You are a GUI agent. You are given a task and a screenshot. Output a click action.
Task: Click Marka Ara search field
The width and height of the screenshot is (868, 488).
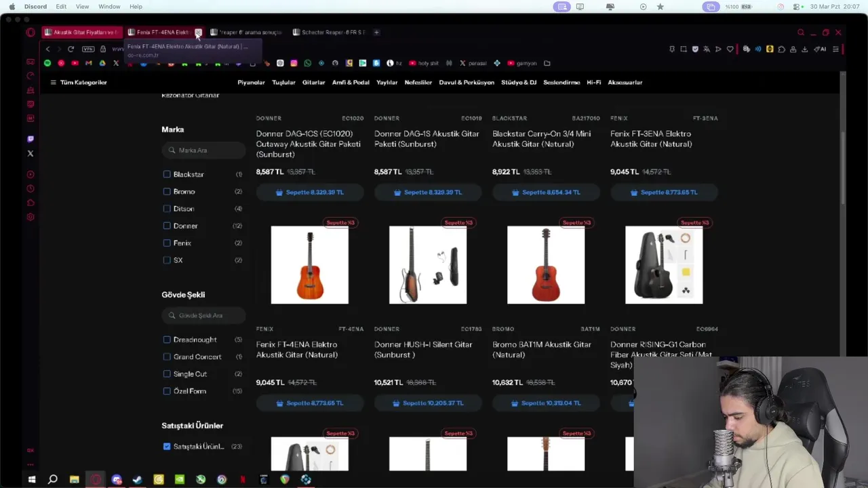click(x=203, y=150)
